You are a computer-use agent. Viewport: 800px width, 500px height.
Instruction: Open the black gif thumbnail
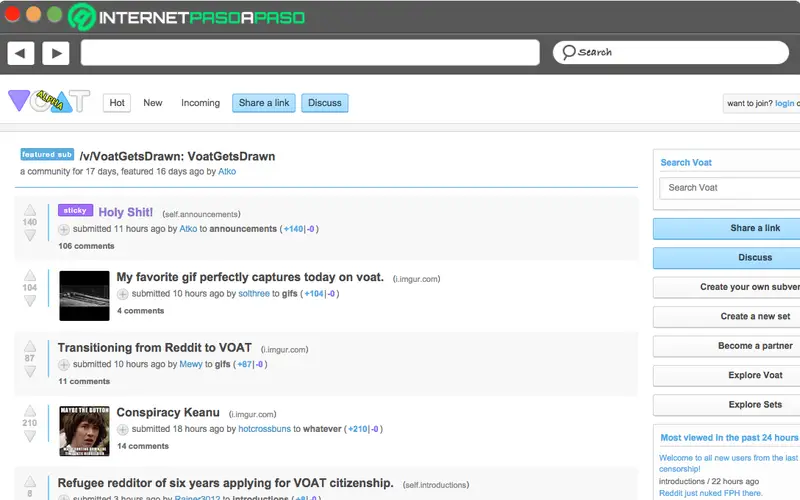click(x=84, y=296)
